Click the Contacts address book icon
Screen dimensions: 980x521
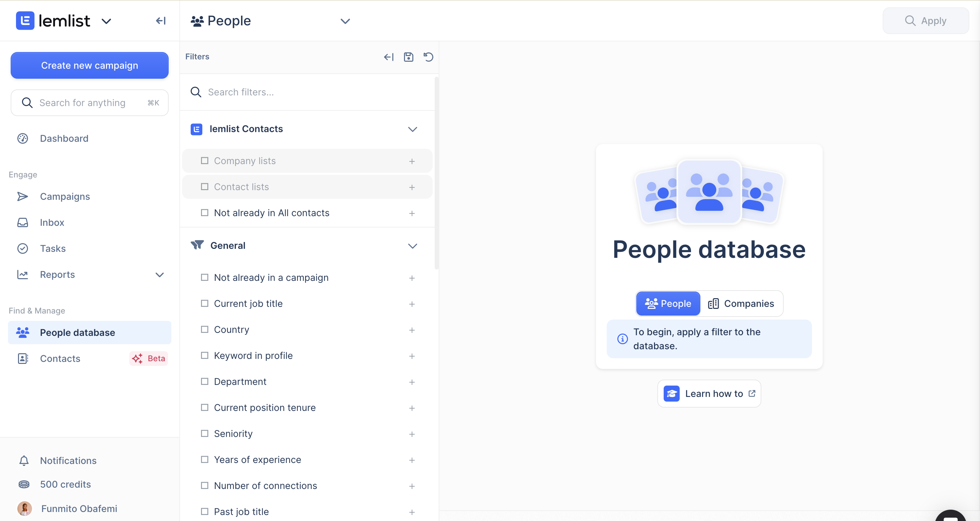(x=23, y=359)
